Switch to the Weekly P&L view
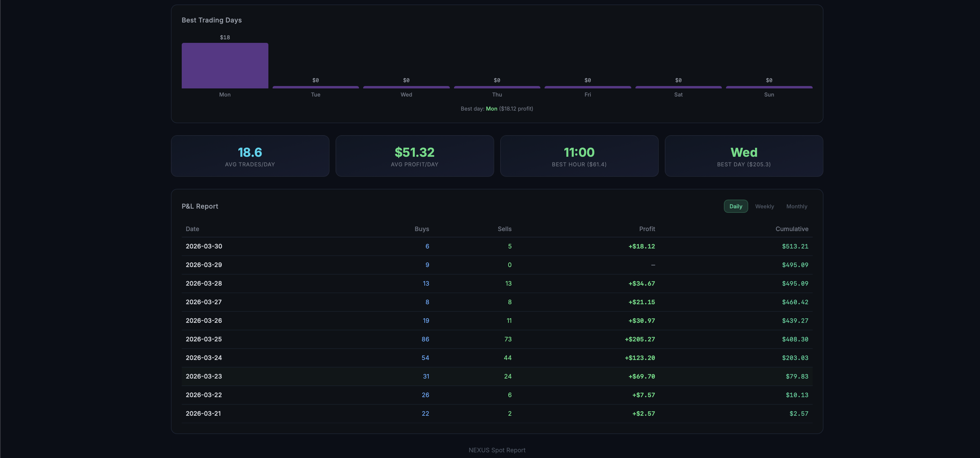980x458 pixels. click(765, 206)
